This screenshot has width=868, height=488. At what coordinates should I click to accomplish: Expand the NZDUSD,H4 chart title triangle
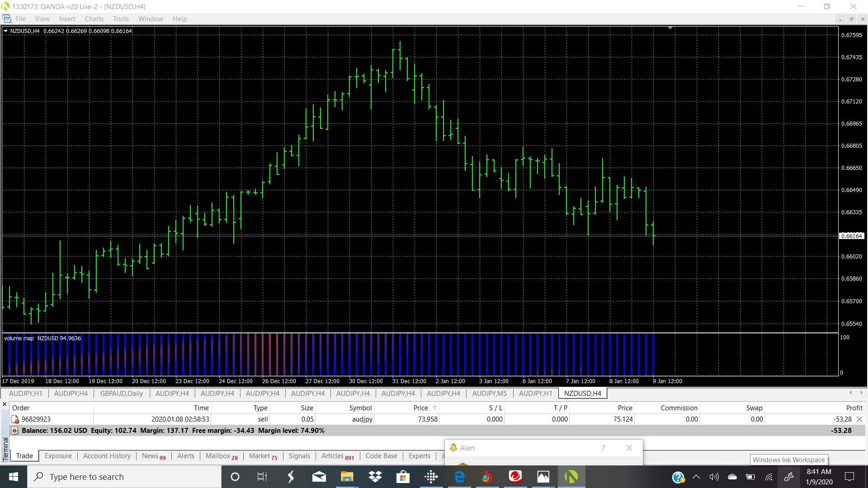5,31
